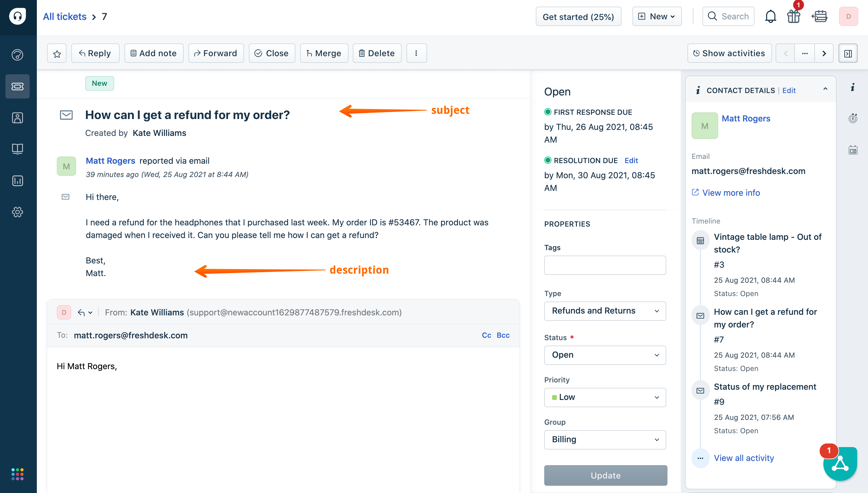Open Vintage table lamp timeline entry
The width and height of the screenshot is (868, 493).
(x=767, y=243)
